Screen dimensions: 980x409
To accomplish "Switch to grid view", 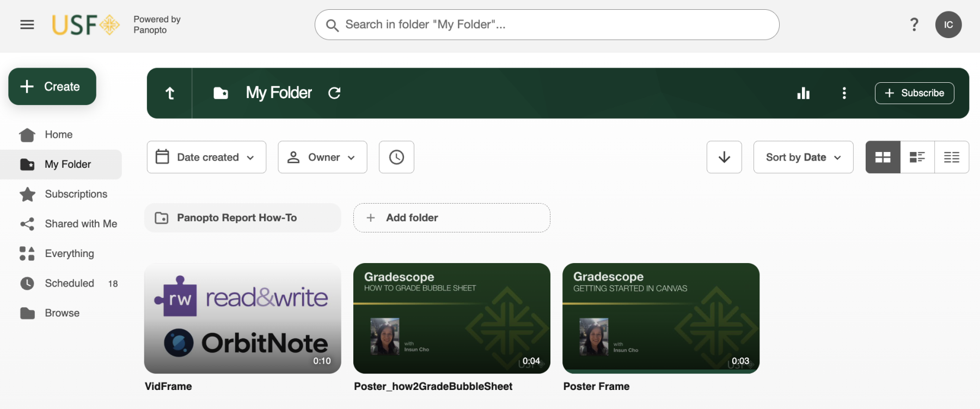I will pyautogui.click(x=883, y=157).
